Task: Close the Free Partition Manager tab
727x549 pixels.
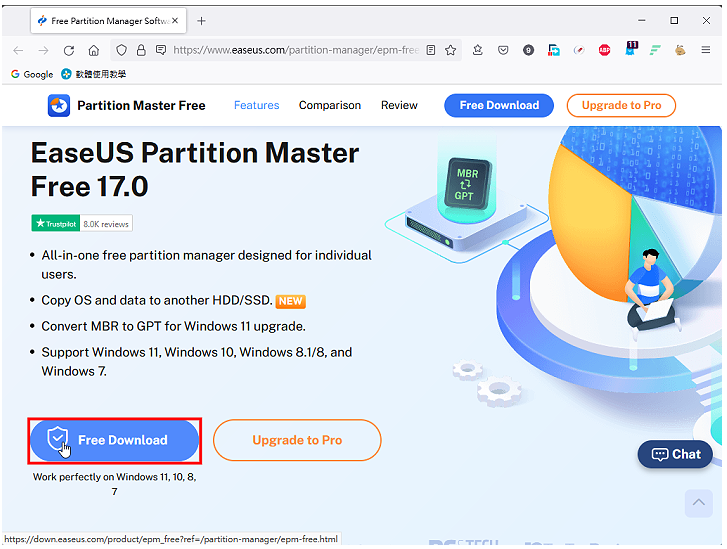Action: click(x=175, y=21)
